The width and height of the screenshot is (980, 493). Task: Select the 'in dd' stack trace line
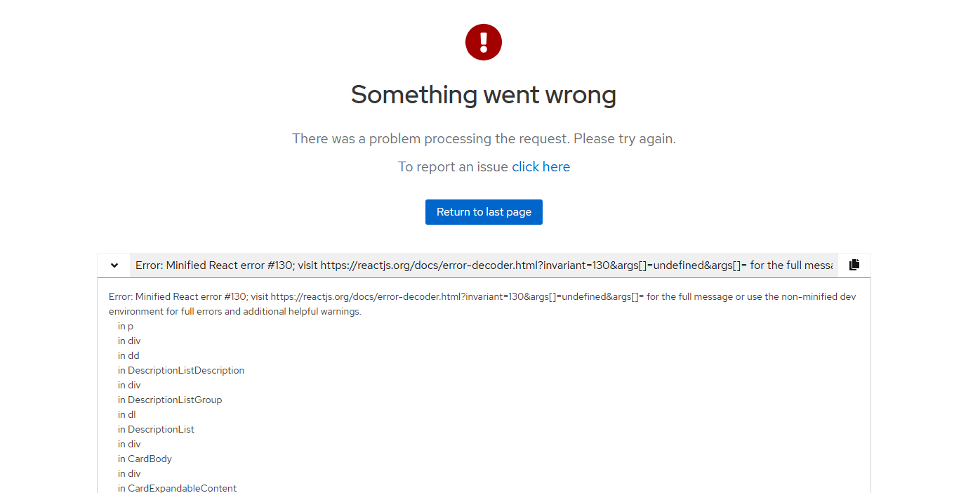pyautogui.click(x=128, y=355)
